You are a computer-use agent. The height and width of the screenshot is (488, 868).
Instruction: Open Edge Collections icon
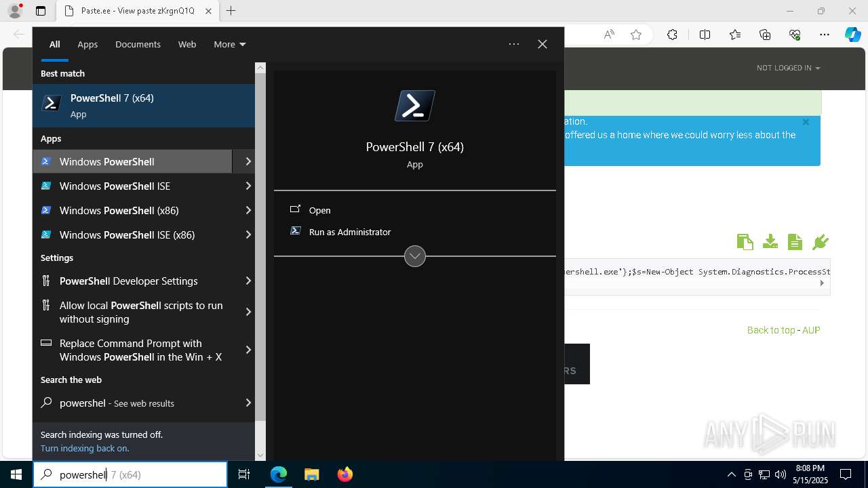click(765, 35)
